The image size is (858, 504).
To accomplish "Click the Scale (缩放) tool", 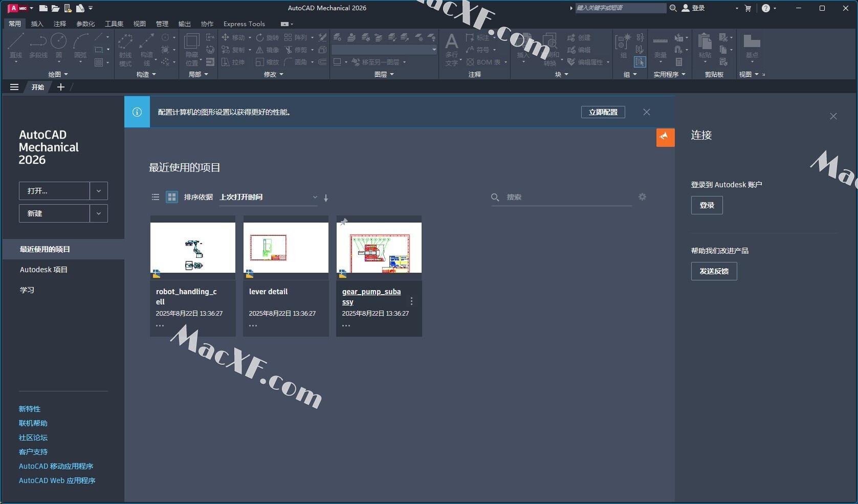I will tap(268, 62).
